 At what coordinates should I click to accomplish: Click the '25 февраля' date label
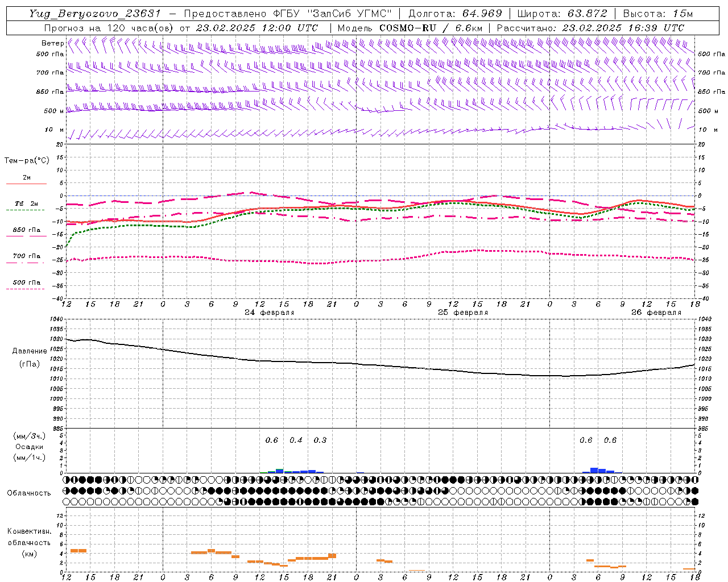pos(463,313)
